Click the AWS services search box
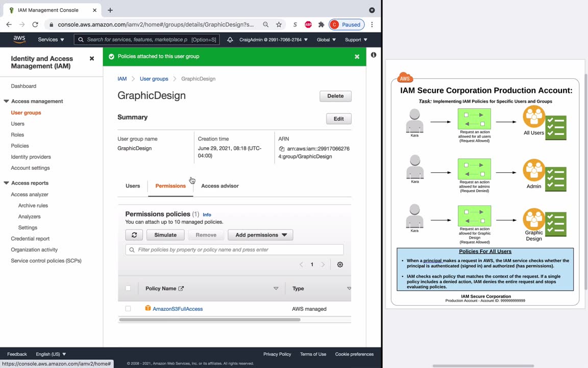 click(146, 39)
